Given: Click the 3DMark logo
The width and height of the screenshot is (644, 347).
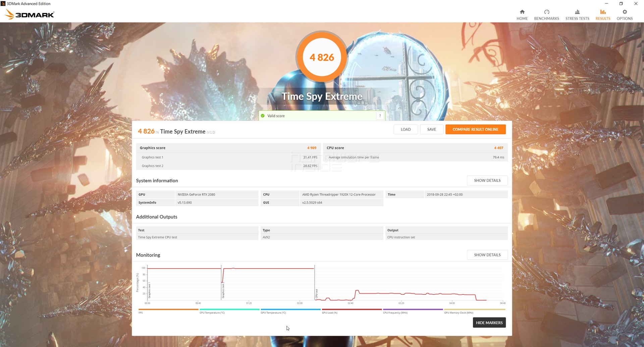Looking at the screenshot, I should point(30,14).
